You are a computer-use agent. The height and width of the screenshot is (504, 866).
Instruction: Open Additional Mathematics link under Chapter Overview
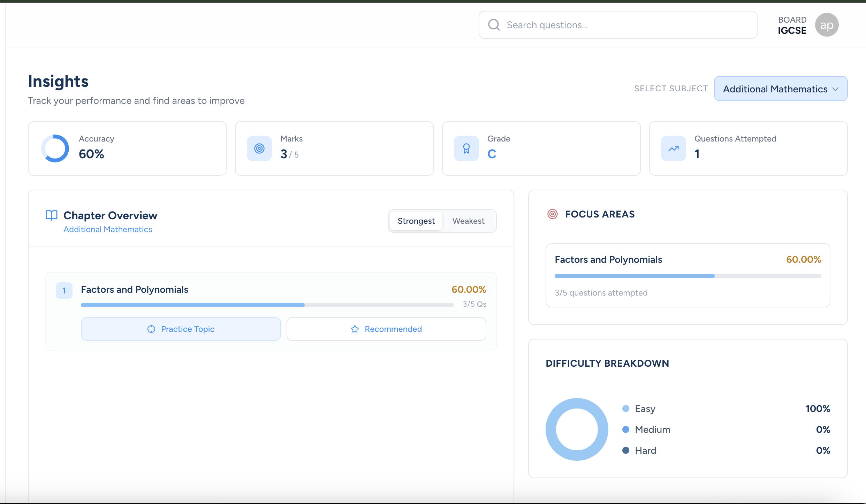coord(107,229)
